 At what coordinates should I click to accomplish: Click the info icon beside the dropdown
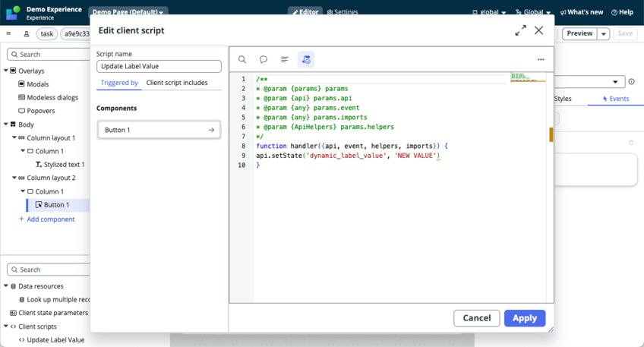tap(631, 82)
